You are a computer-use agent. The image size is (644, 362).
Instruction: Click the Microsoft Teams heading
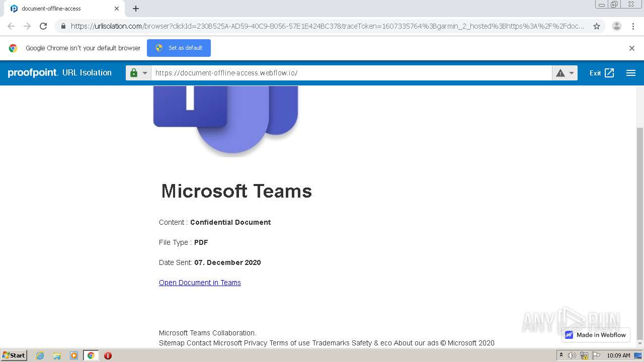[236, 191]
